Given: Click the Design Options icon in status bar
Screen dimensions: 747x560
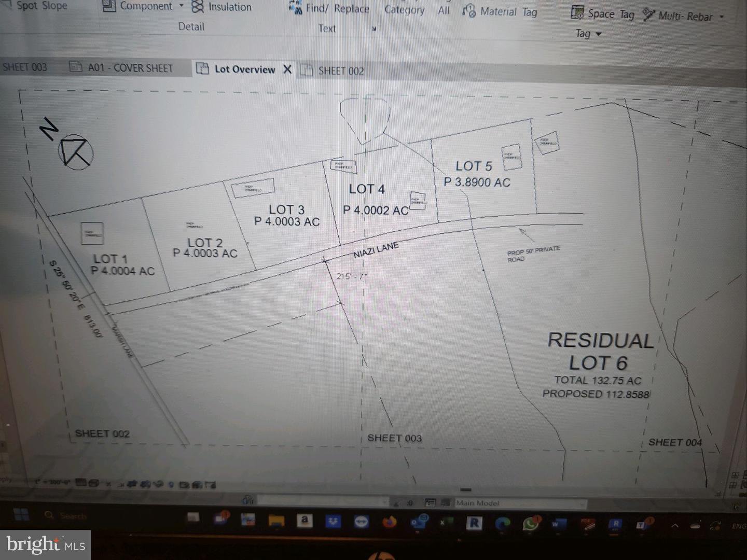Looking at the screenshot, I should [x=430, y=502].
